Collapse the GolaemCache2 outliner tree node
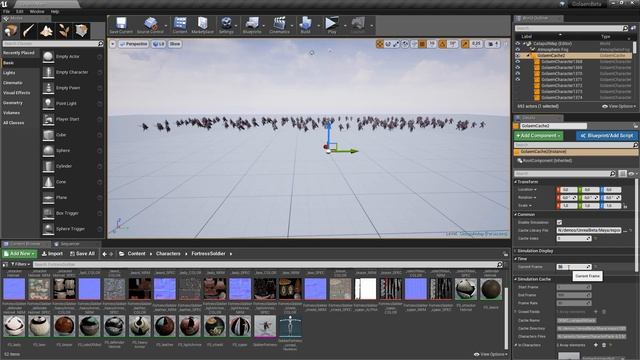 (x=528, y=56)
